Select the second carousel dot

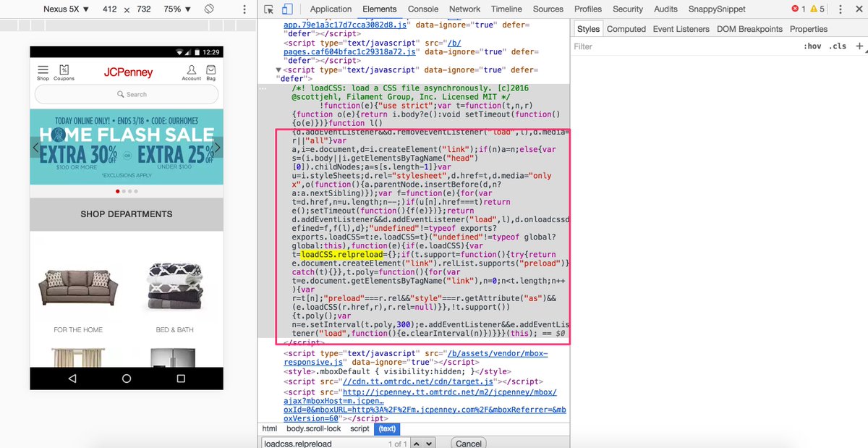click(x=124, y=191)
